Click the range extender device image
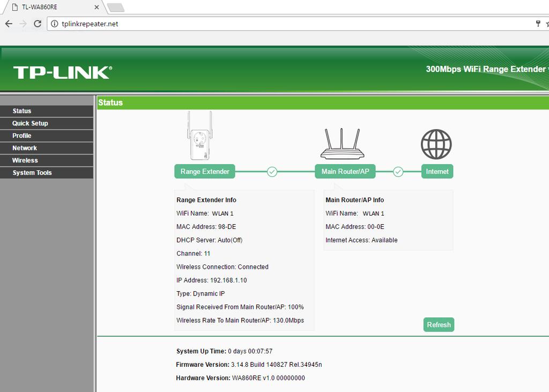Image resolution: width=549 pixels, height=392 pixels. [199, 136]
